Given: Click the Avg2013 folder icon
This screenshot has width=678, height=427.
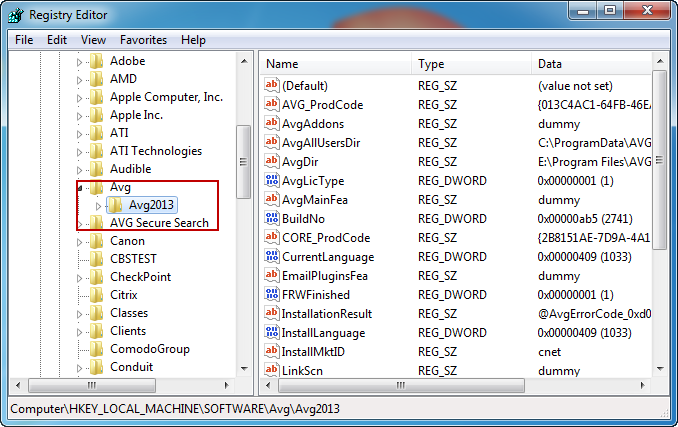Looking at the screenshot, I should tap(115, 205).
